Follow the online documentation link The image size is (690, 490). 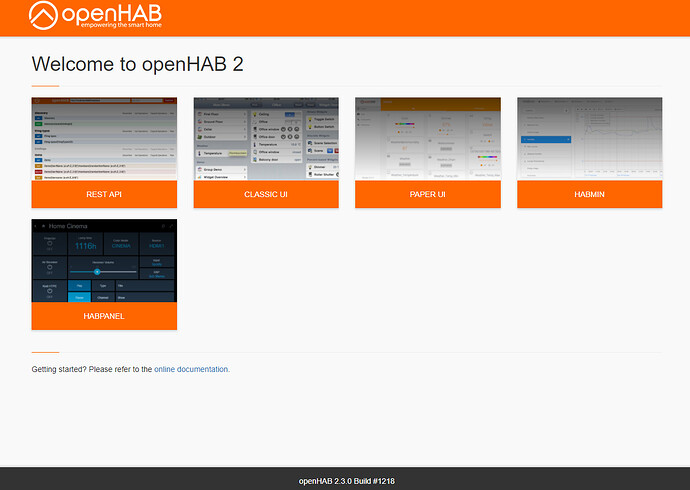click(191, 369)
